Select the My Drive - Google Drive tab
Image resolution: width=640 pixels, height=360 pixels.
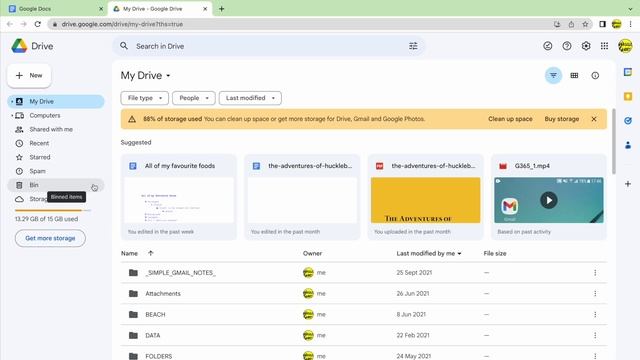pos(160,9)
